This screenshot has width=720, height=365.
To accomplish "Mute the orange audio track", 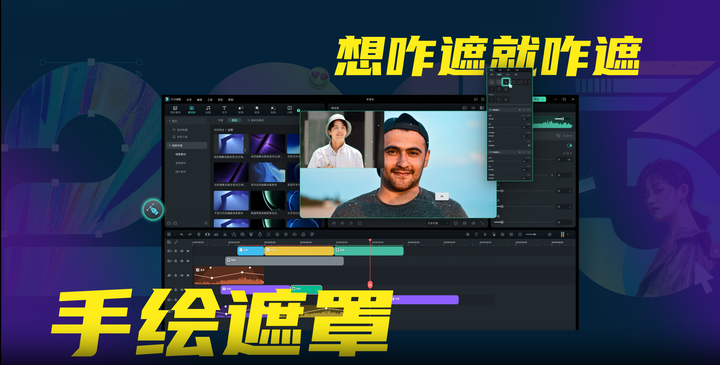I will [x=182, y=275].
